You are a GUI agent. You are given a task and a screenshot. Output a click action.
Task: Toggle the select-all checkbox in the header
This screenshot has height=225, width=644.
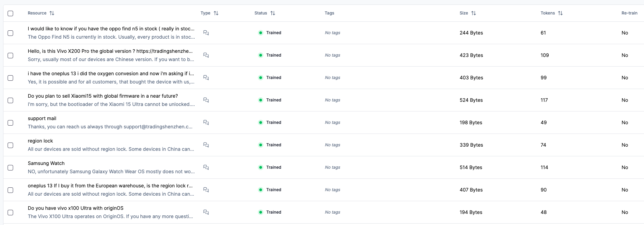[x=10, y=13]
